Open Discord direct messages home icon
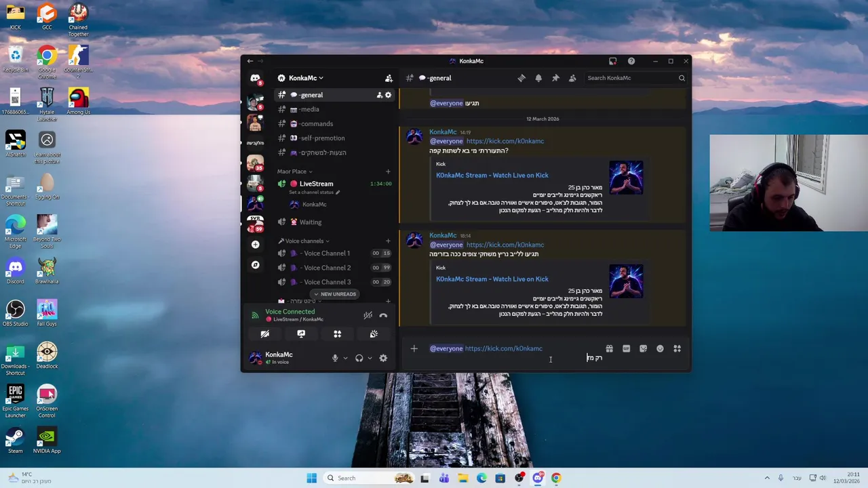This screenshot has height=488, width=868. (x=255, y=78)
